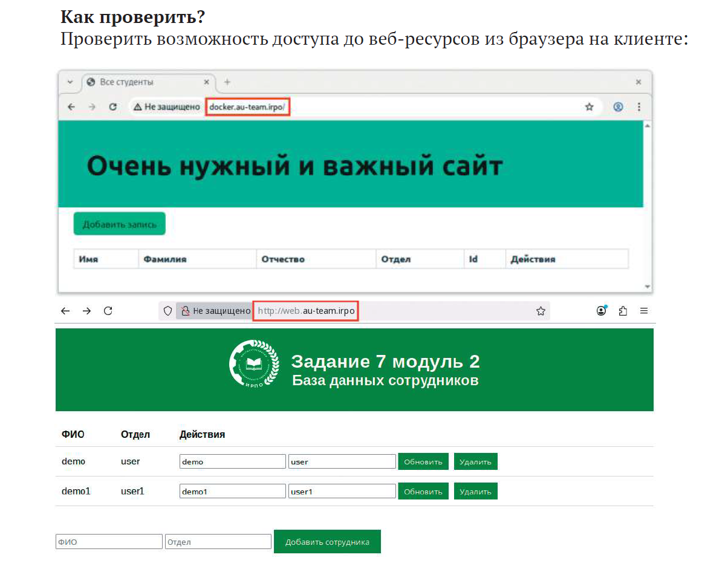Open a new tab with the plus icon
The image size is (728, 566).
click(227, 82)
